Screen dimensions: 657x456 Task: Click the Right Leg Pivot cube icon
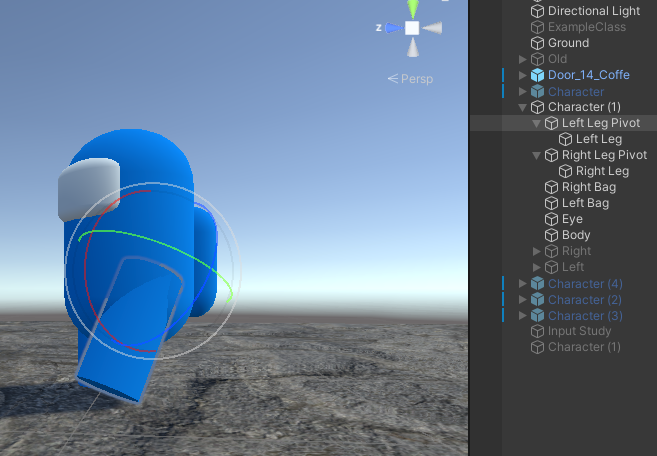click(551, 155)
